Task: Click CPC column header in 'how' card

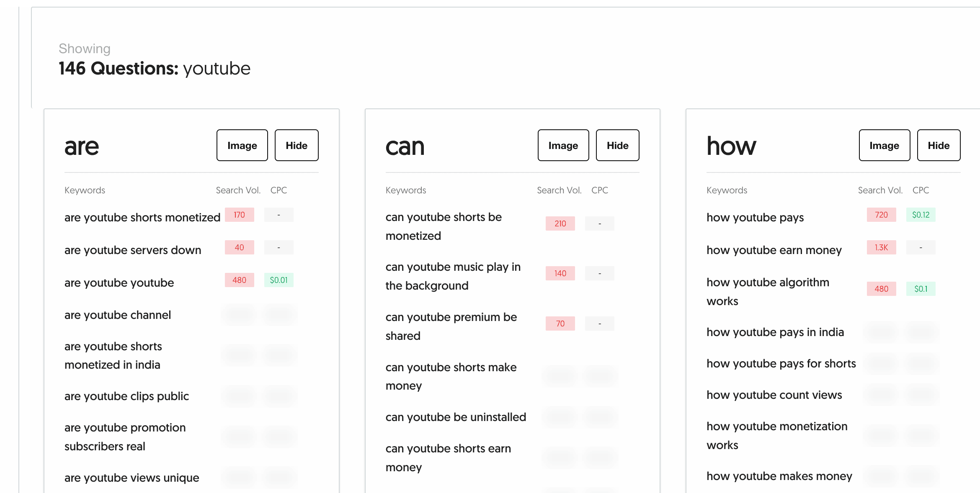Action: pos(921,190)
